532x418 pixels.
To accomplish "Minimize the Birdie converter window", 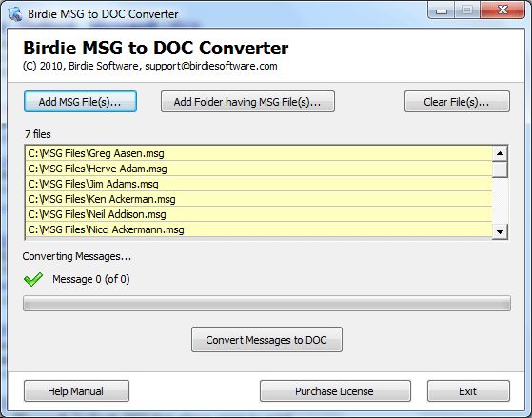I will [442, 10].
